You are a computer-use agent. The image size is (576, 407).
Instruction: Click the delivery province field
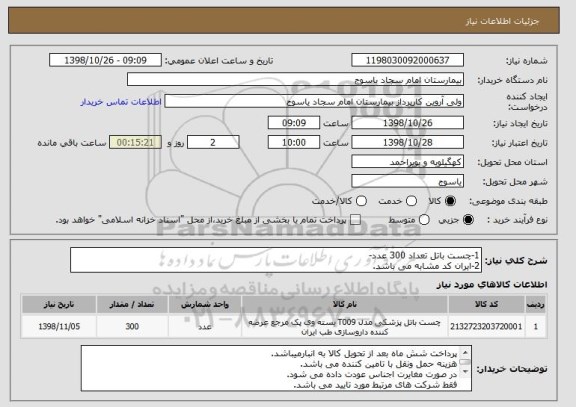pyautogui.click(x=407, y=162)
